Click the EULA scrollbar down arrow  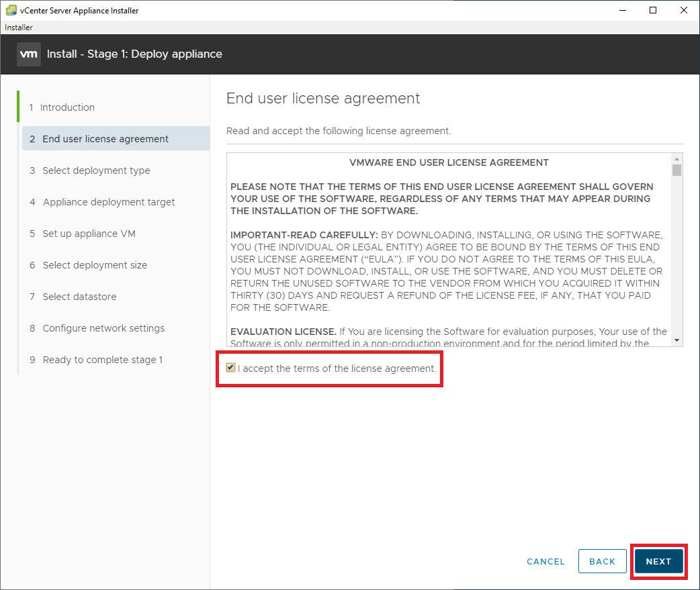coord(676,340)
